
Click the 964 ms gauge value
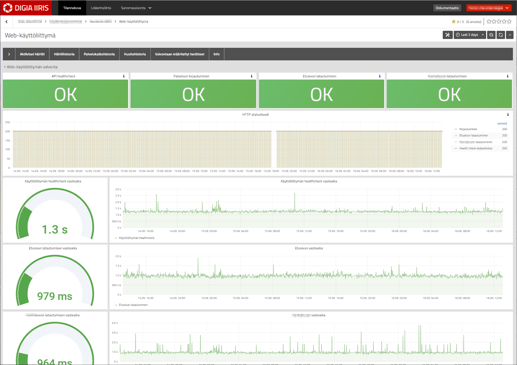(55, 361)
